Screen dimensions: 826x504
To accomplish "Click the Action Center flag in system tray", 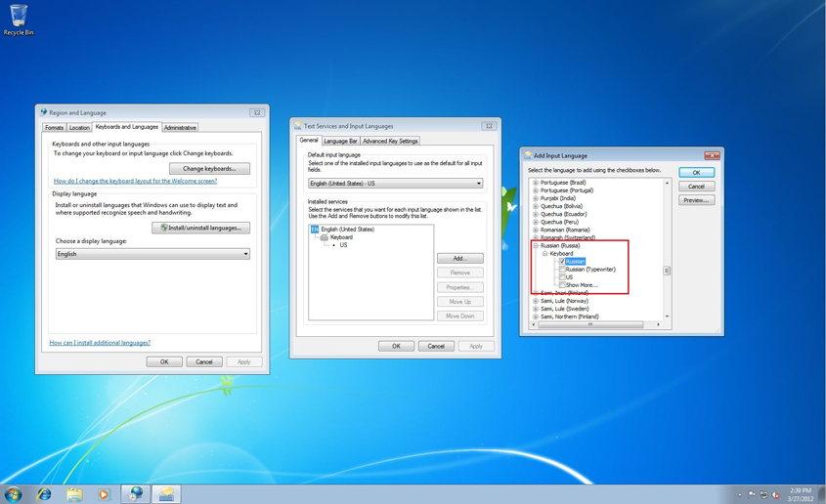I will [x=752, y=495].
